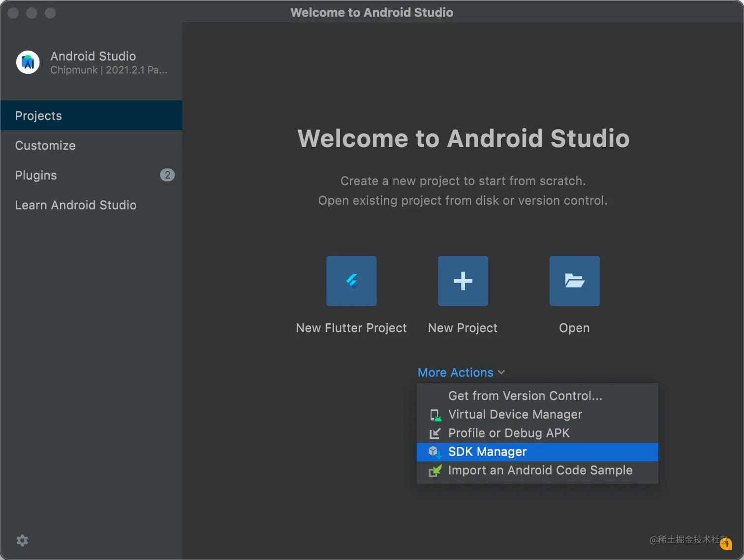The height and width of the screenshot is (560, 744).
Task: Click the New Project plus icon tile
Action: pyautogui.click(x=463, y=281)
